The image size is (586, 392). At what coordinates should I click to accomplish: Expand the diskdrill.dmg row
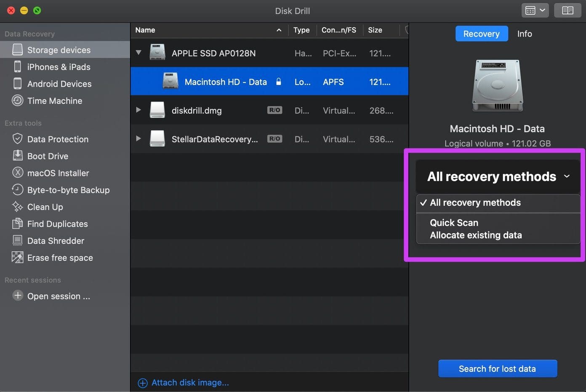139,110
